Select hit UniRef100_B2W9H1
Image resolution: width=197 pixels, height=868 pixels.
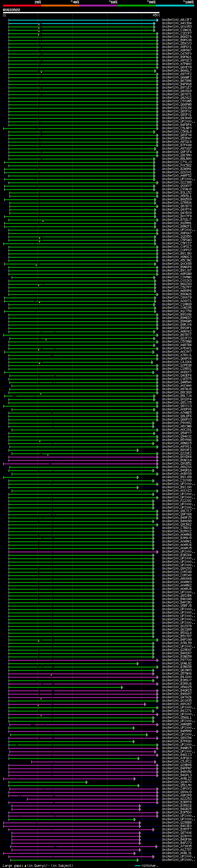(x=177, y=169)
